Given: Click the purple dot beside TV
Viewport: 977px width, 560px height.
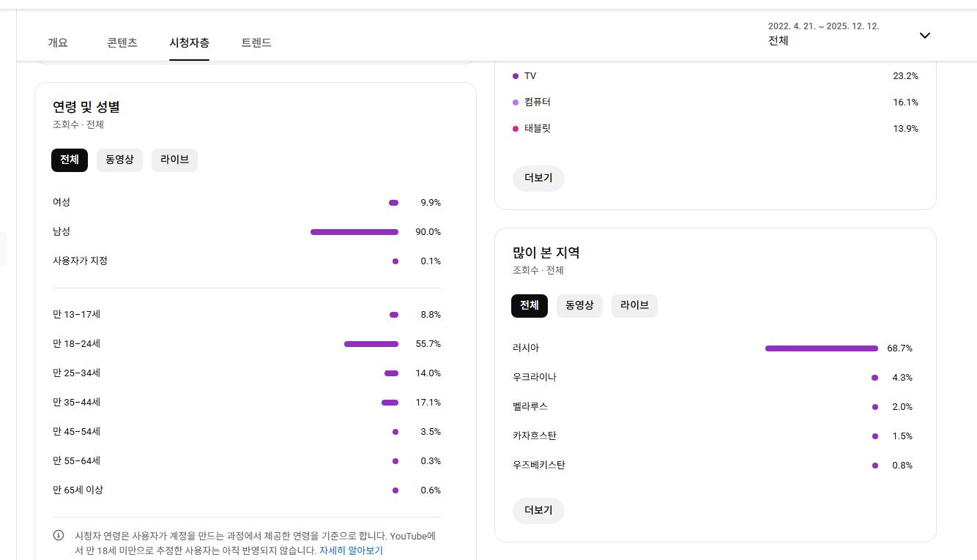Looking at the screenshot, I should point(516,76).
